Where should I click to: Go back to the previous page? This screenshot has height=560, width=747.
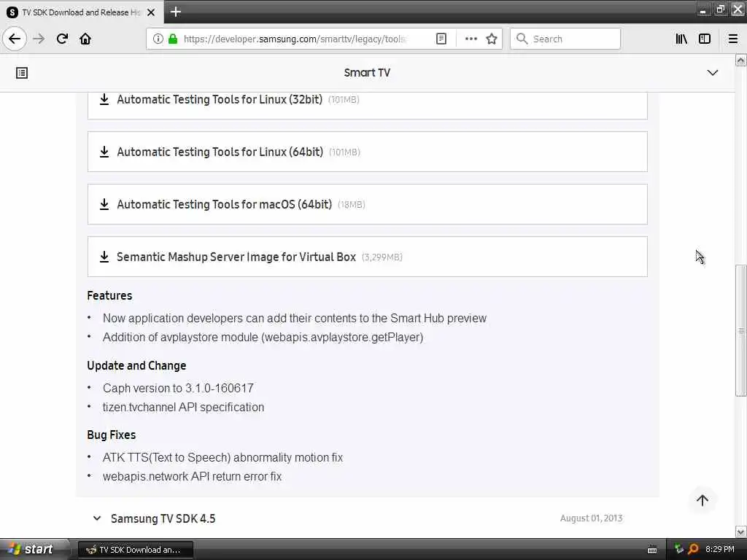[15, 39]
